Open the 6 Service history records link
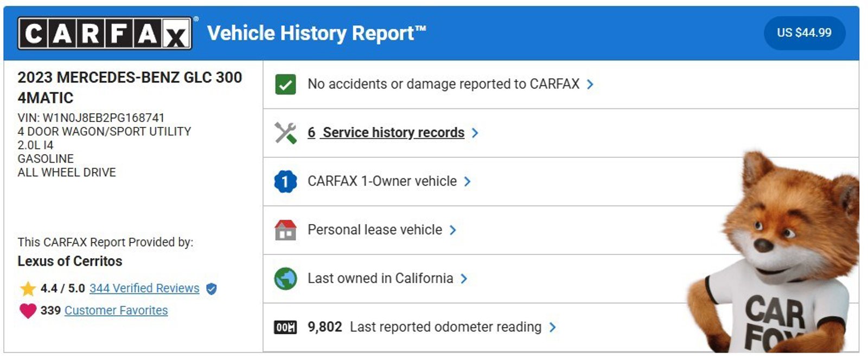The height and width of the screenshot is (358, 868). click(386, 133)
